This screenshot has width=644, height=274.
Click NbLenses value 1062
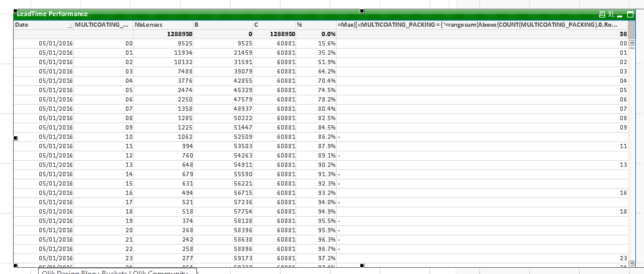pos(185,137)
